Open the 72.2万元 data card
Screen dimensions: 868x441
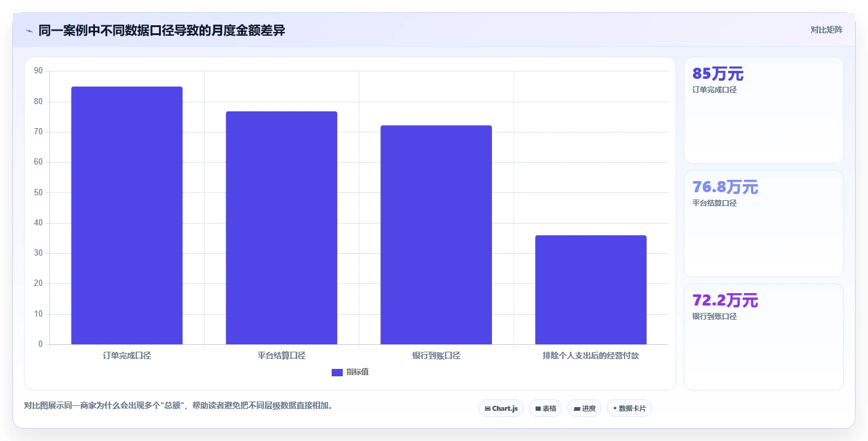tap(764, 337)
